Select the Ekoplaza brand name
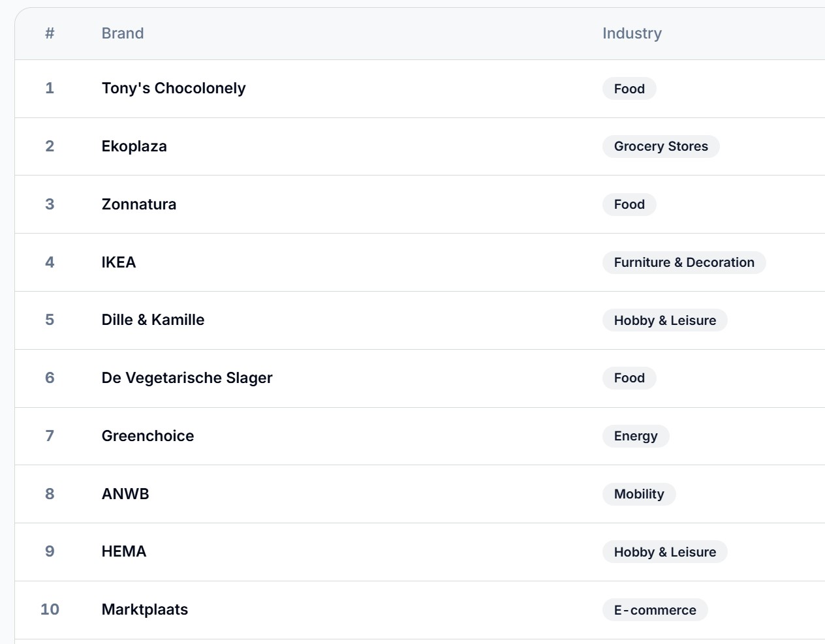This screenshot has height=644, width=825. click(134, 146)
